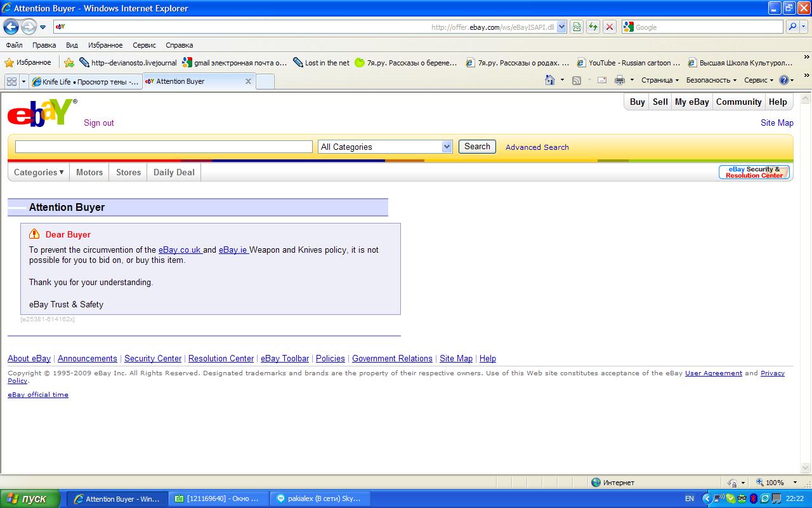
Task: Click the eBay Security & Resolution Center badge
Action: (754, 172)
